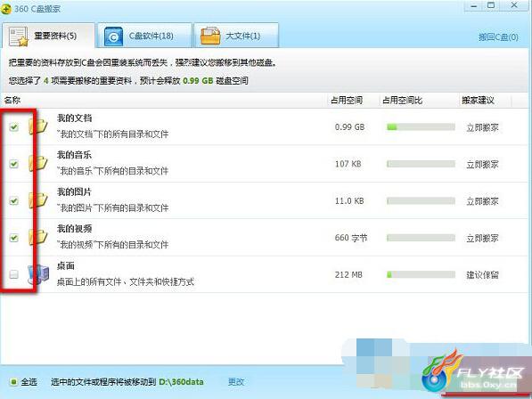Click the D:\360data destination path
This screenshot has height=399, width=532.
(x=181, y=382)
